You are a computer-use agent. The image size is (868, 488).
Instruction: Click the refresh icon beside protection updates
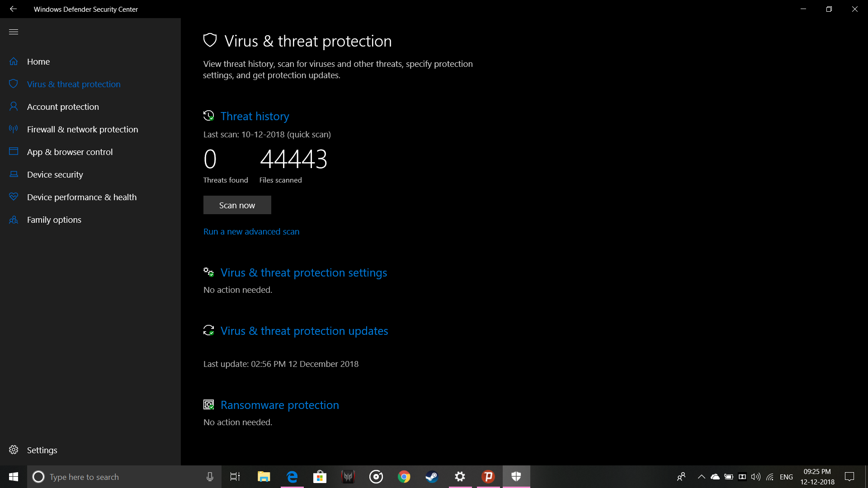click(208, 330)
